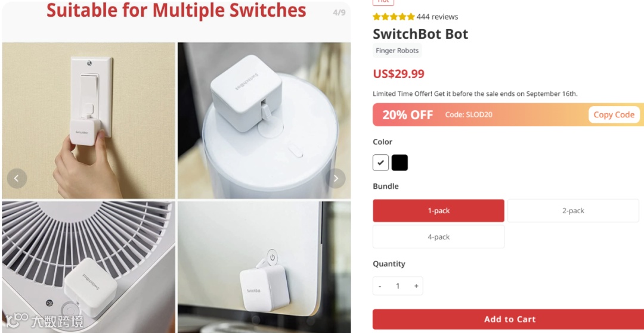View the fan with SwitchBot photo
644x333 pixels.
click(x=88, y=267)
